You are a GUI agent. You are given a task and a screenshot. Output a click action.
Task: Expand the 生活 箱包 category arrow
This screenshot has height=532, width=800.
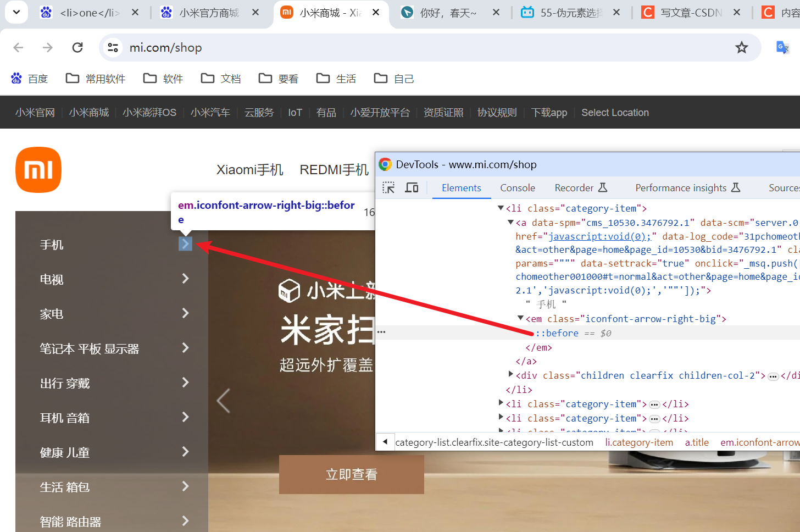(x=186, y=486)
